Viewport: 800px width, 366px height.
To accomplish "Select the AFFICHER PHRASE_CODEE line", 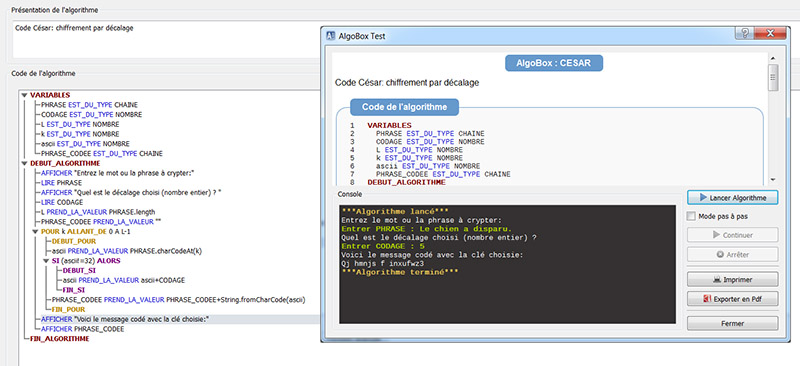I will [x=83, y=329].
